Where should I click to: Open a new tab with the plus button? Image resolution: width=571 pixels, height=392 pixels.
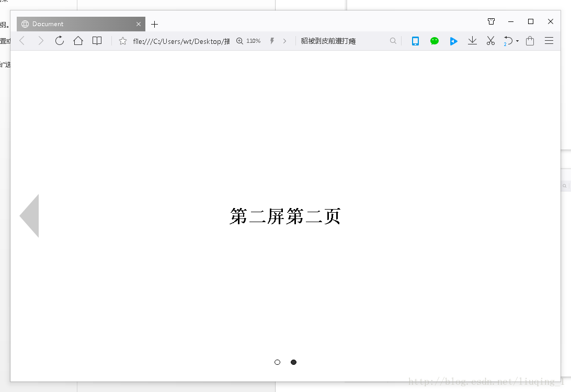click(154, 25)
